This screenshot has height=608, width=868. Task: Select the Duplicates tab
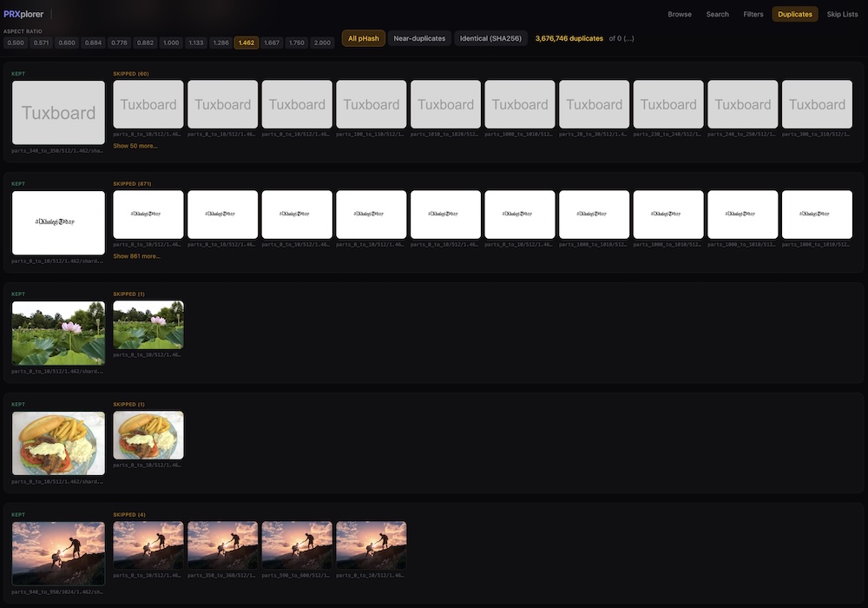coord(794,15)
